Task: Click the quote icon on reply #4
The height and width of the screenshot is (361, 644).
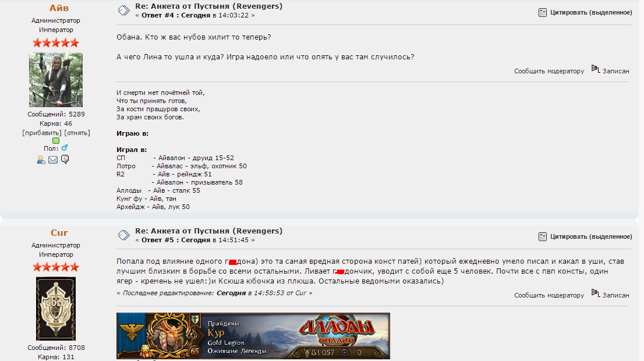Action: click(x=543, y=12)
